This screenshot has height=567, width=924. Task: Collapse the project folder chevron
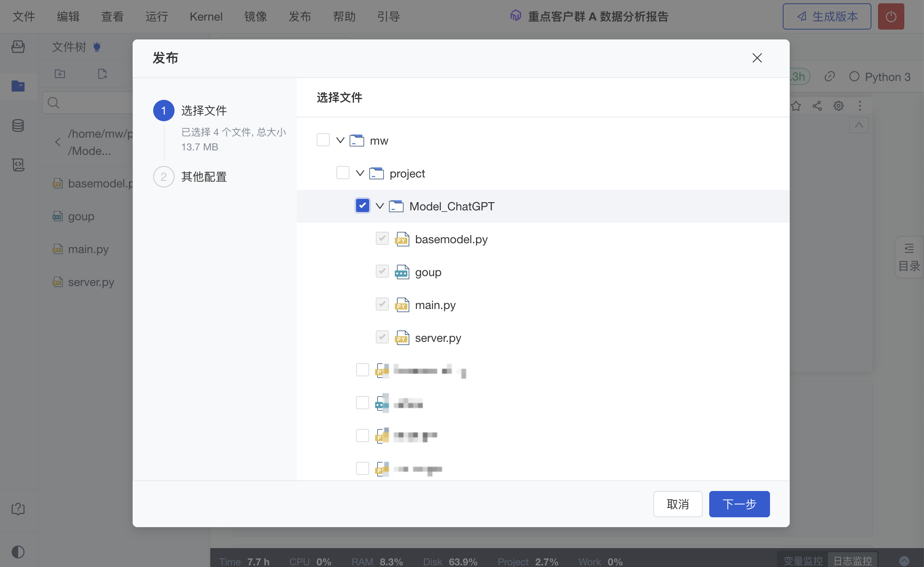click(360, 173)
